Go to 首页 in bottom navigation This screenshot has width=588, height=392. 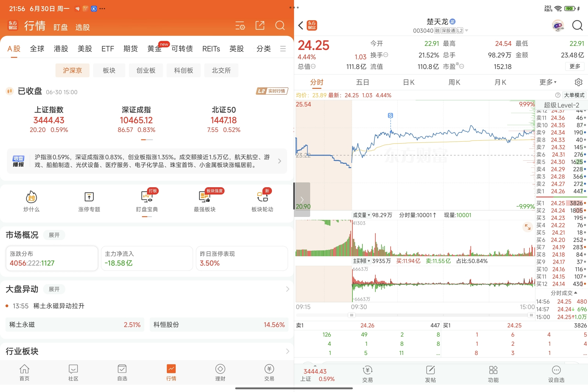pos(24,373)
